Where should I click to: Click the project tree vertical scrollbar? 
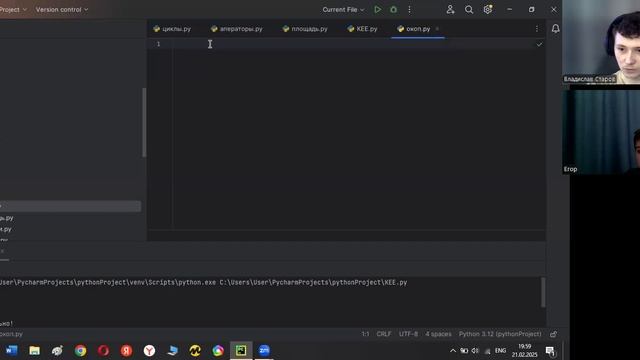coord(144,122)
